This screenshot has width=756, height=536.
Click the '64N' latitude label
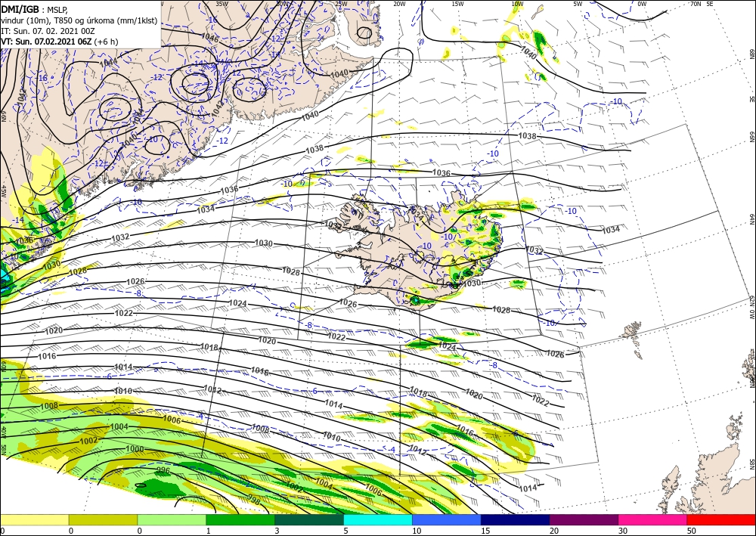(751, 219)
